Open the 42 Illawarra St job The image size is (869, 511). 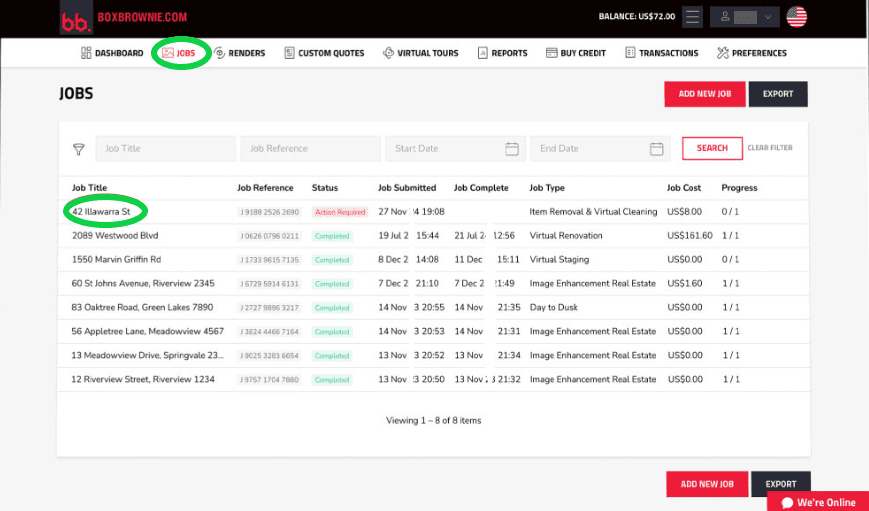101,212
